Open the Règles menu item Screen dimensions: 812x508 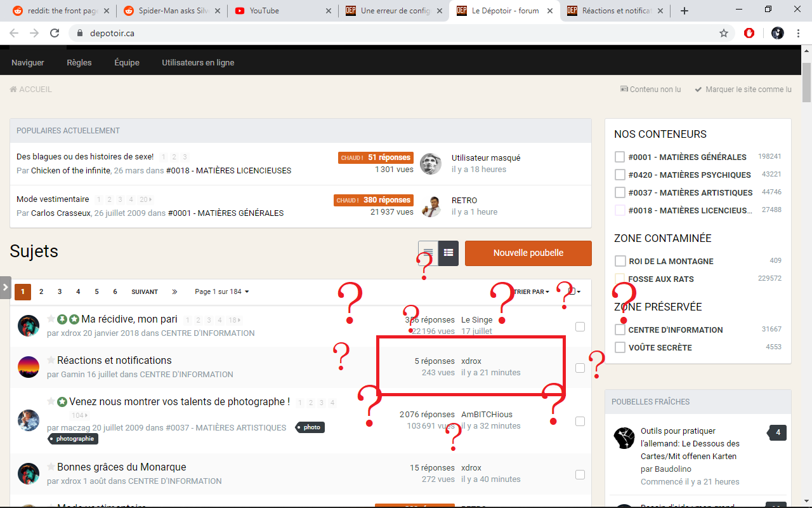[x=79, y=62]
